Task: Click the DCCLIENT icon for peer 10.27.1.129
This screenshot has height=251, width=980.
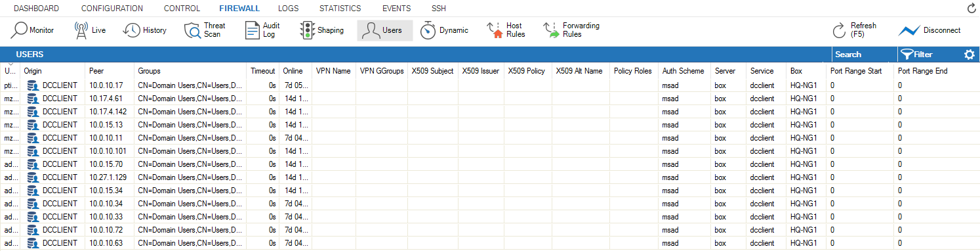Action: (33, 177)
